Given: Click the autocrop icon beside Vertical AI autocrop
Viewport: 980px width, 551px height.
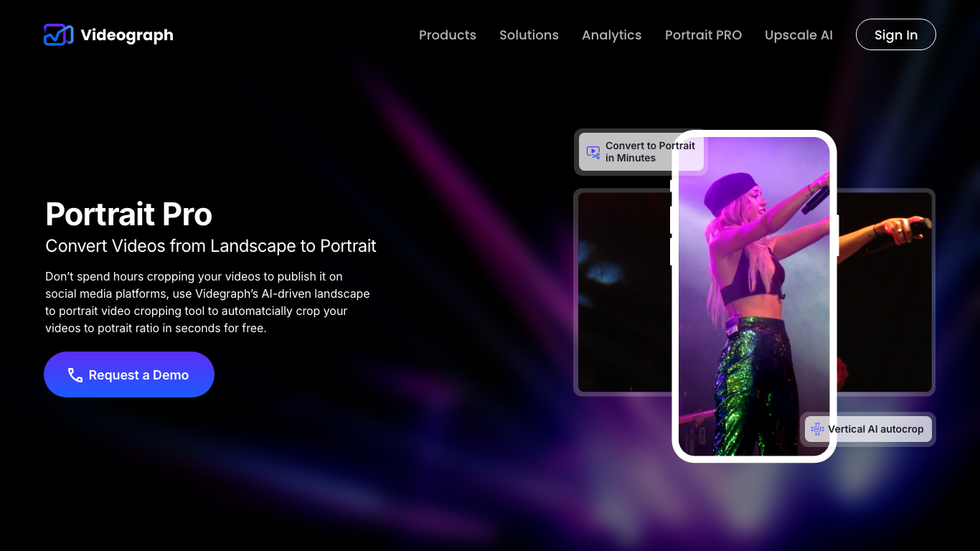Looking at the screenshot, I should 817,429.
